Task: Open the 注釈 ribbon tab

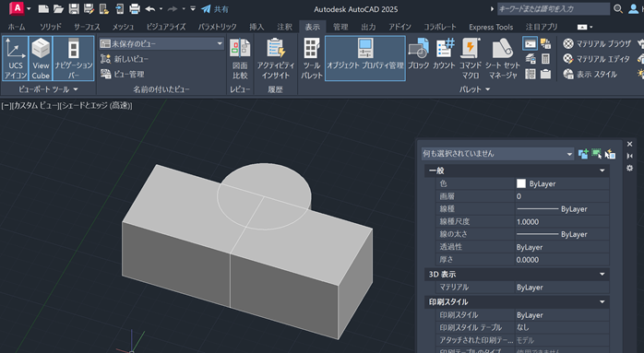Action: (284, 27)
